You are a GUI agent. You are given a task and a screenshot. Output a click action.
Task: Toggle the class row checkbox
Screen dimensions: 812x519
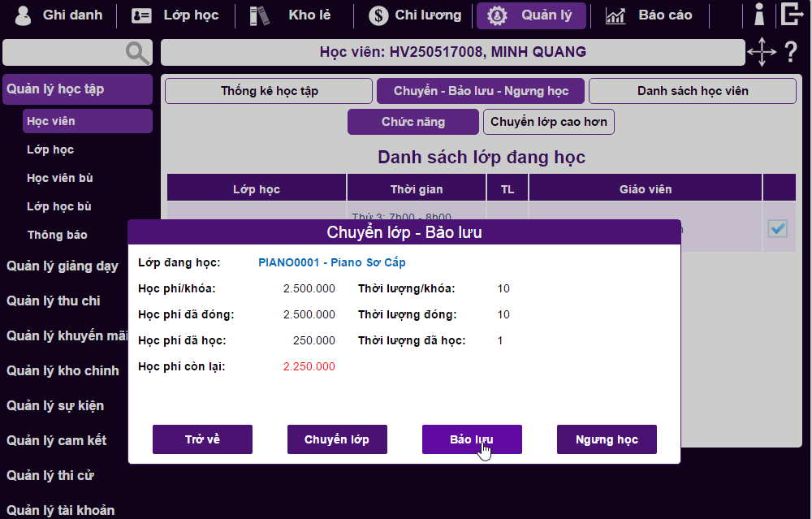pyautogui.click(x=778, y=229)
